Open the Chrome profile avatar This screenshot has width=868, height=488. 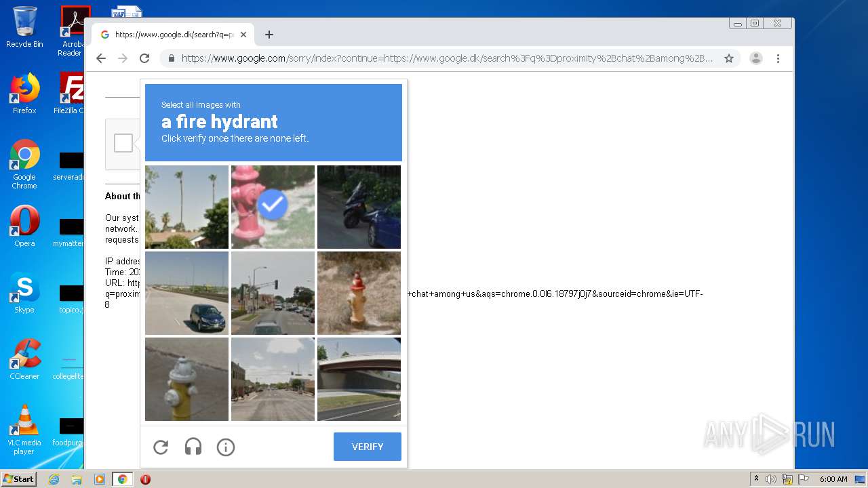point(756,58)
